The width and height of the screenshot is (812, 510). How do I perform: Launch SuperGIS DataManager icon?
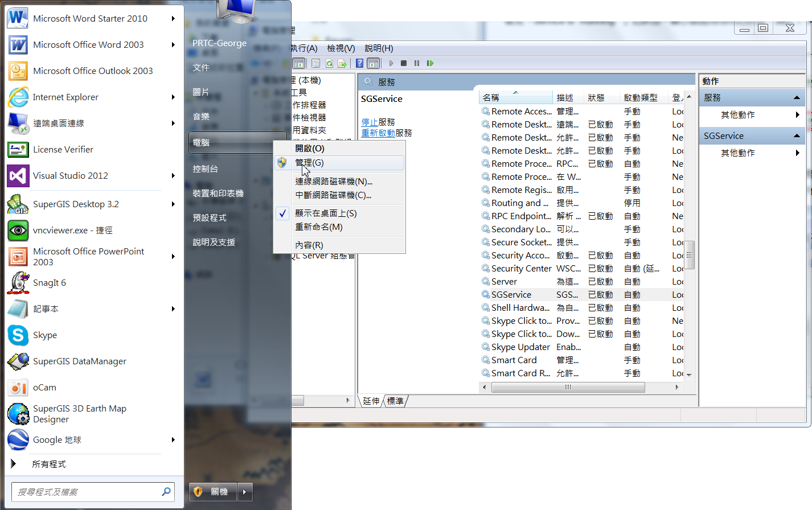coord(18,361)
